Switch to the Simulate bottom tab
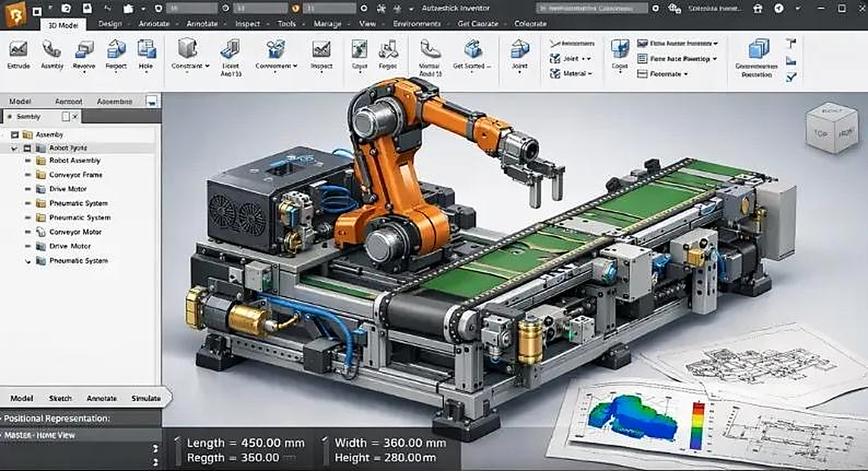Image resolution: width=868 pixels, height=471 pixels. tap(146, 398)
